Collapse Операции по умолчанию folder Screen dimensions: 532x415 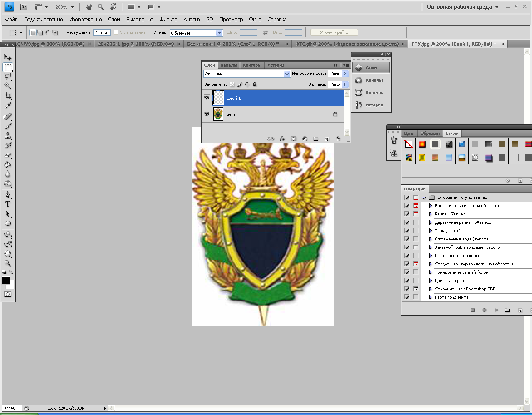[424, 198]
